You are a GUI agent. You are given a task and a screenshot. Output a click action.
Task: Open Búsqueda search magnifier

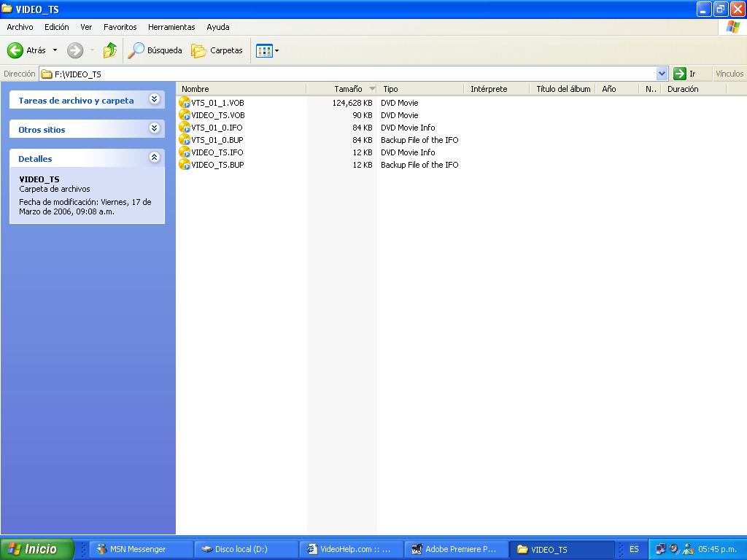(136, 50)
